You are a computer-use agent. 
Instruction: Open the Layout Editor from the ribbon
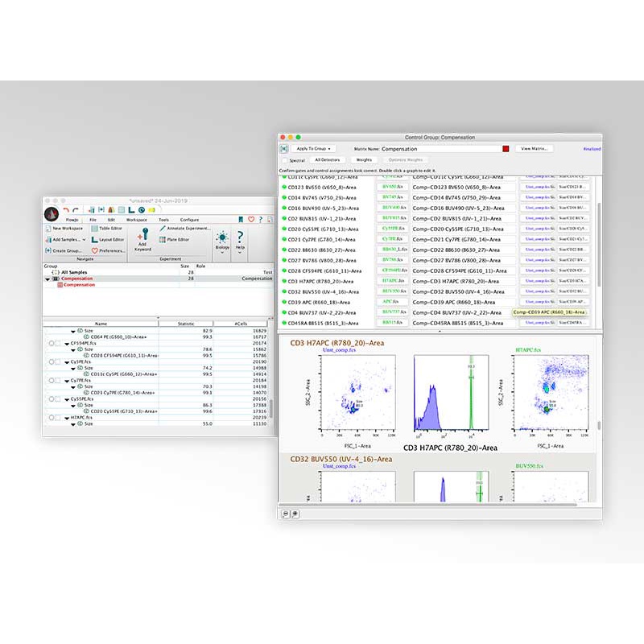tap(108, 239)
